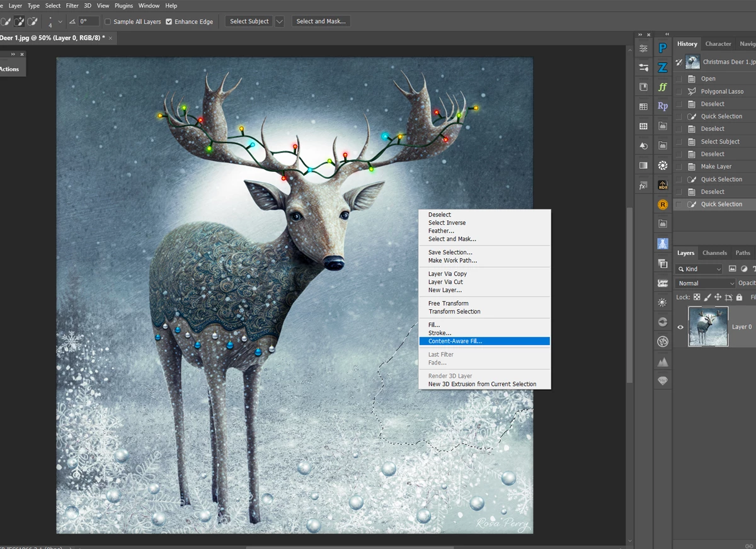
Task: Toggle artboard nesting lock icon
Action: point(729,297)
